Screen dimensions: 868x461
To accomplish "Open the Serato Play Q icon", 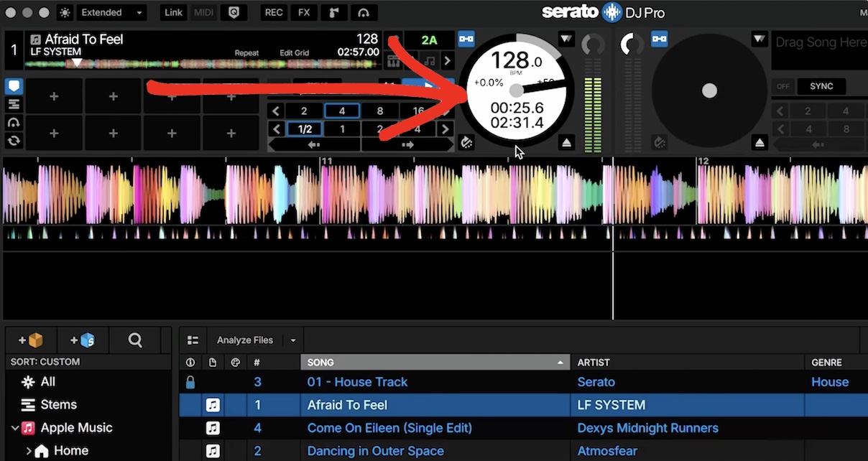I will (x=234, y=12).
